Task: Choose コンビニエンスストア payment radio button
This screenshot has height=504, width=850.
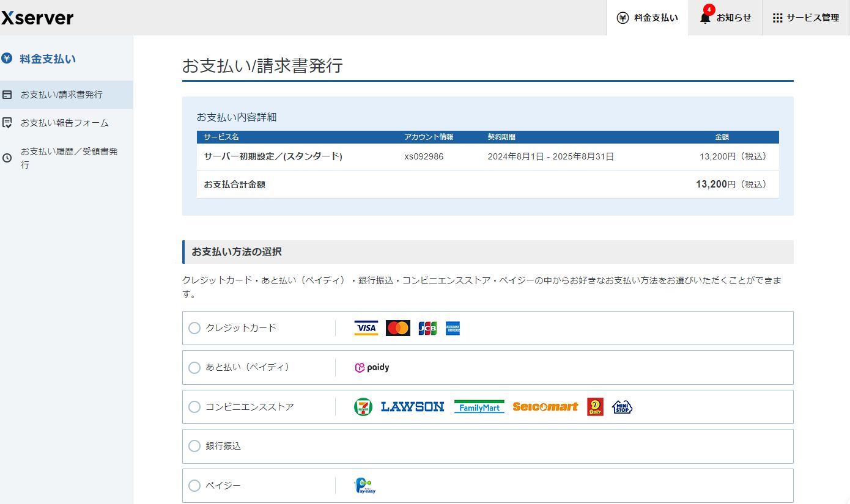Action: click(x=194, y=407)
